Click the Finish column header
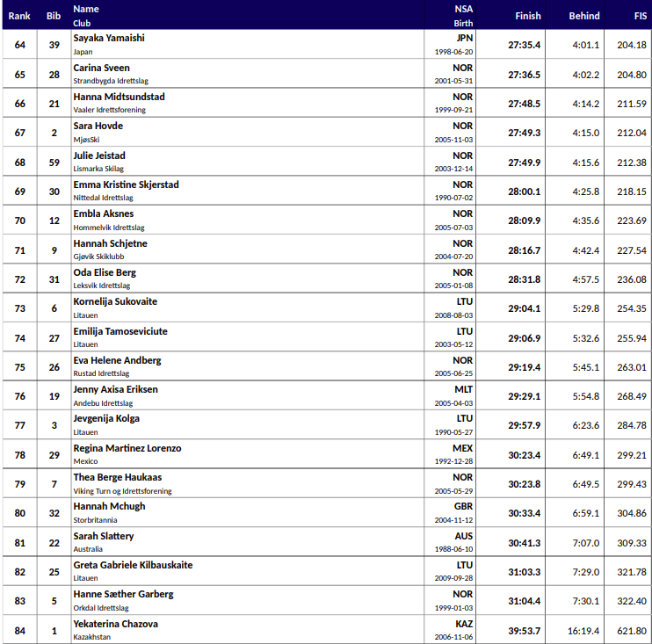652x644 pixels. tap(527, 16)
